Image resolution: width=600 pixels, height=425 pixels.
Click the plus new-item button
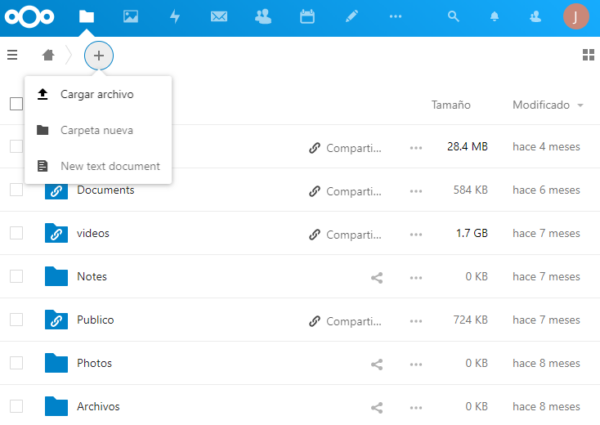pyautogui.click(x=99, y=55)
